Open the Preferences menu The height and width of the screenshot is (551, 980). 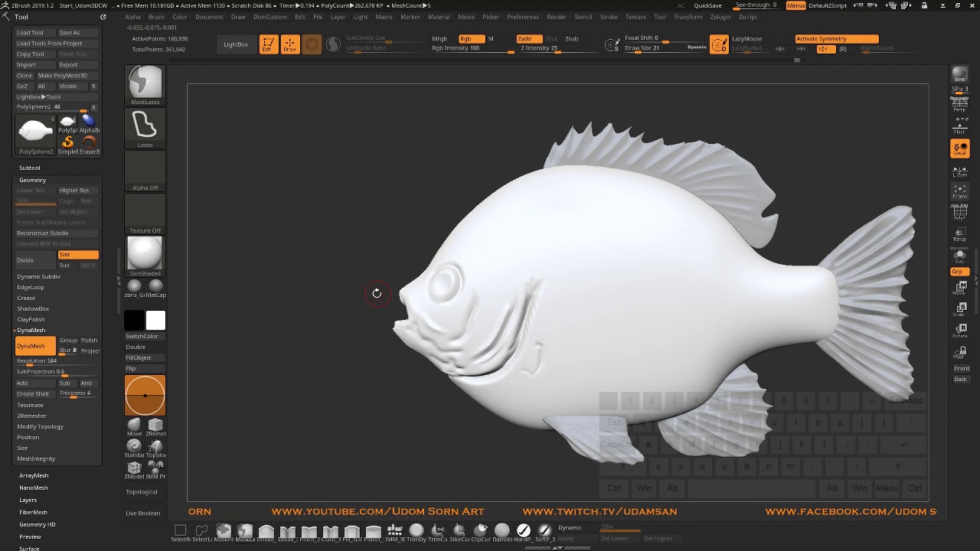[523, 17]
